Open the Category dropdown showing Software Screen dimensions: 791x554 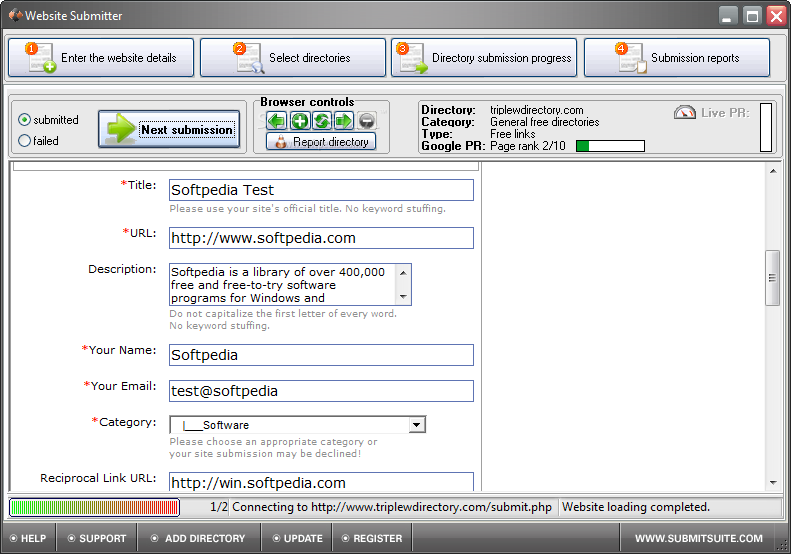pyautogui.click(x=298, y=425)
